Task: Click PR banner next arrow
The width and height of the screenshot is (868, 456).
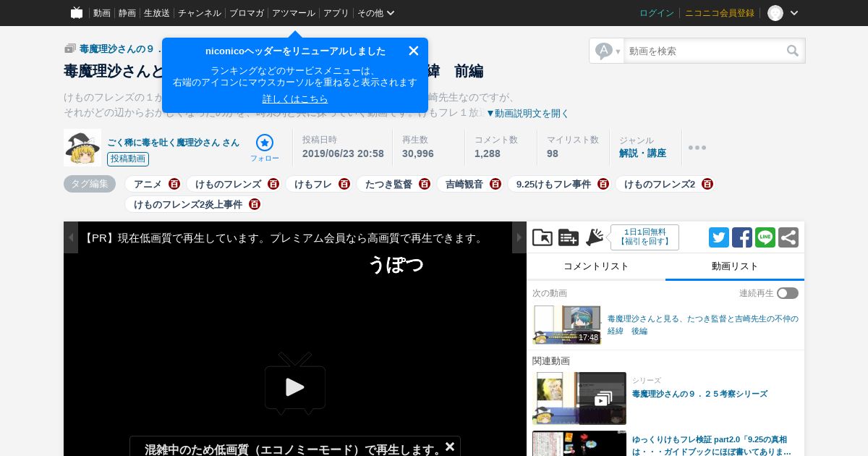Action: 519,237
